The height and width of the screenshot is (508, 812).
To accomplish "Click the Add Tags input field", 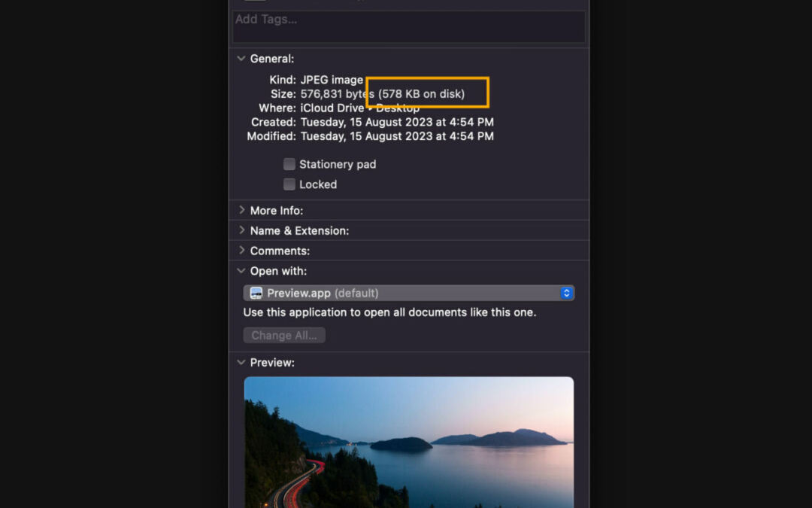I will click(x=408, y=26).
